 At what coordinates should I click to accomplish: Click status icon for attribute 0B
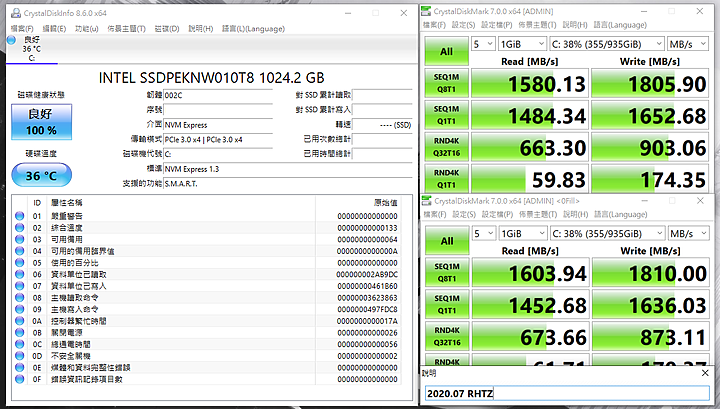click(x=19, y=332)
